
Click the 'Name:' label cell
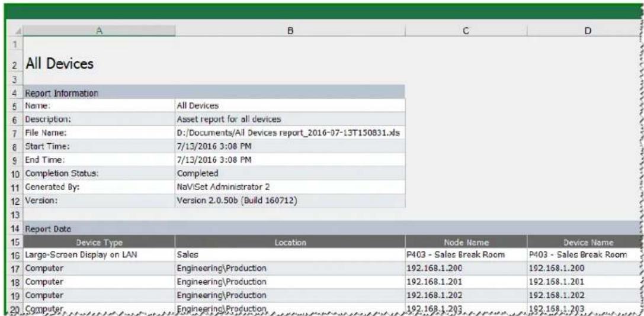(99, 105)
